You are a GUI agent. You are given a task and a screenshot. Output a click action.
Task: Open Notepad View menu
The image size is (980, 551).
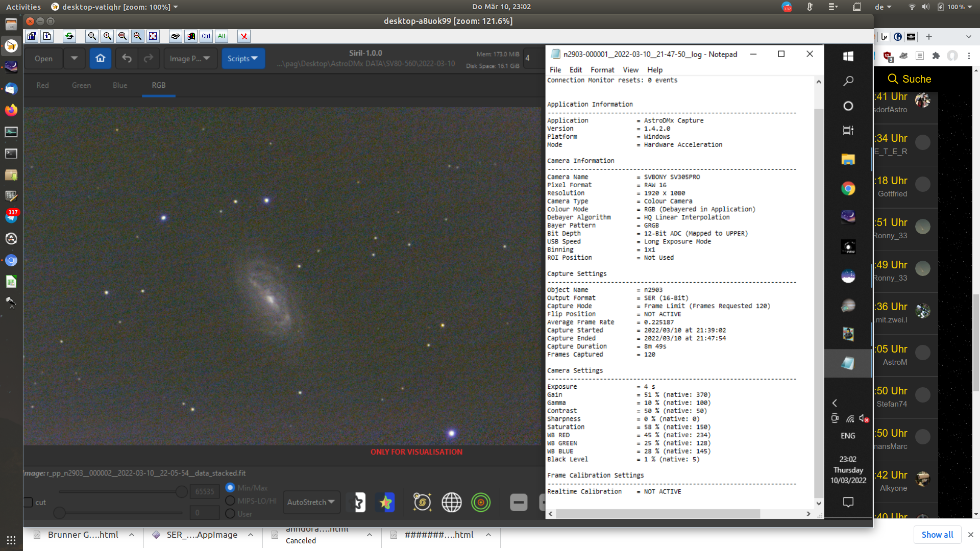tap(630, 70)
